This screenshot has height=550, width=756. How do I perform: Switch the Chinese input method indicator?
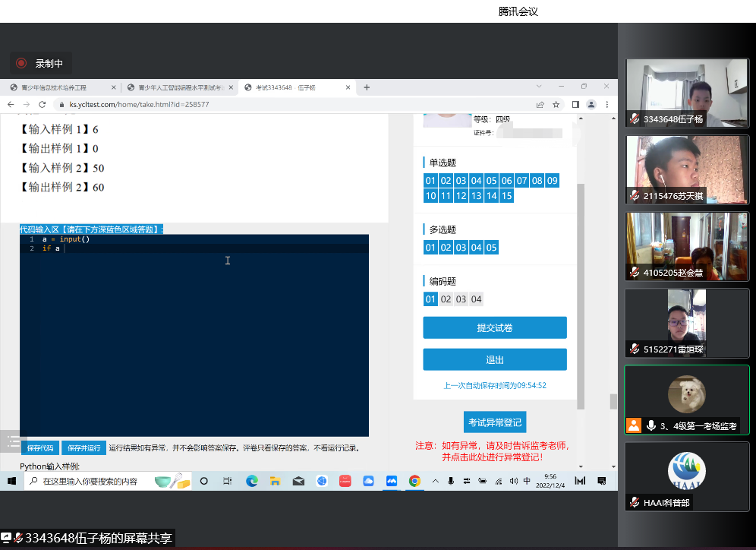point(527,481)
